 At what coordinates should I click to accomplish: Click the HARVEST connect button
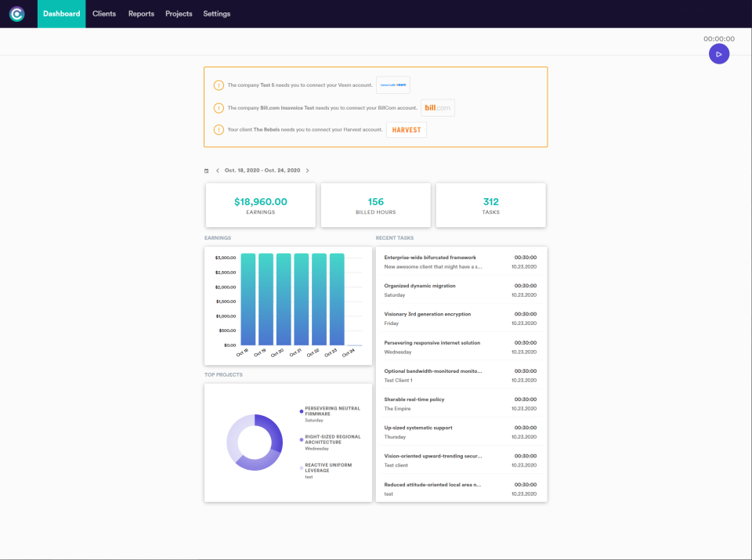pos(406,130)
